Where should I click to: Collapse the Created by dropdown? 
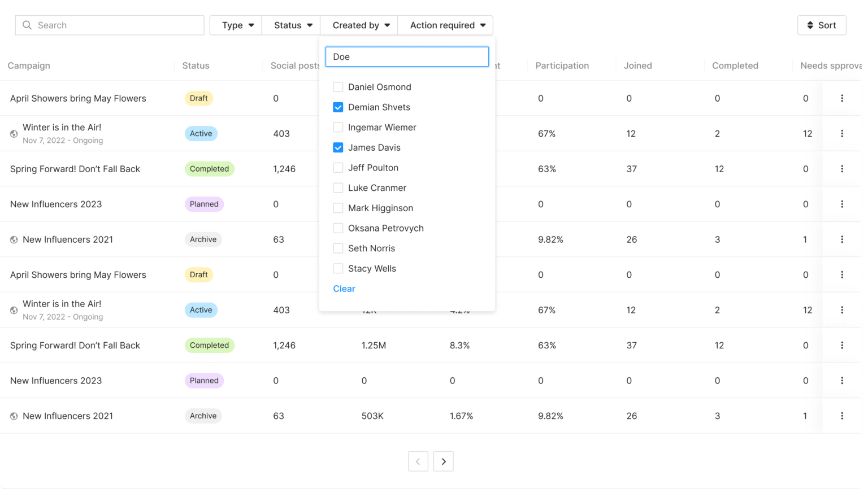[x=359, y=25]
